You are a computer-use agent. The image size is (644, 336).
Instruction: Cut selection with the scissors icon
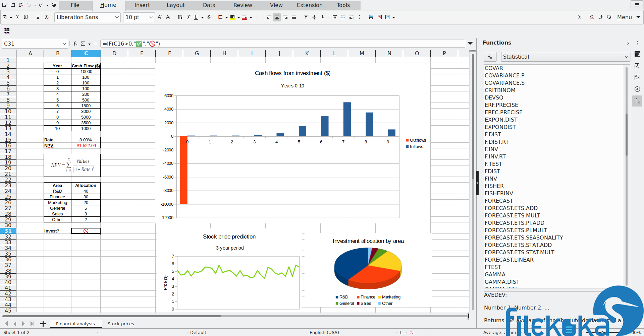pos(17,17)
